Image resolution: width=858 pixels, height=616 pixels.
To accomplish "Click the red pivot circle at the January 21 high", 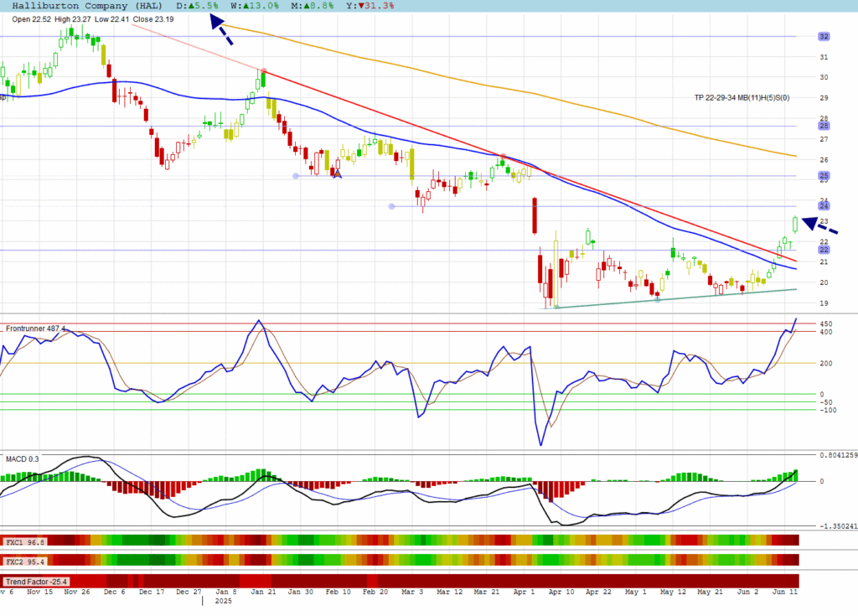I will 264,71.
